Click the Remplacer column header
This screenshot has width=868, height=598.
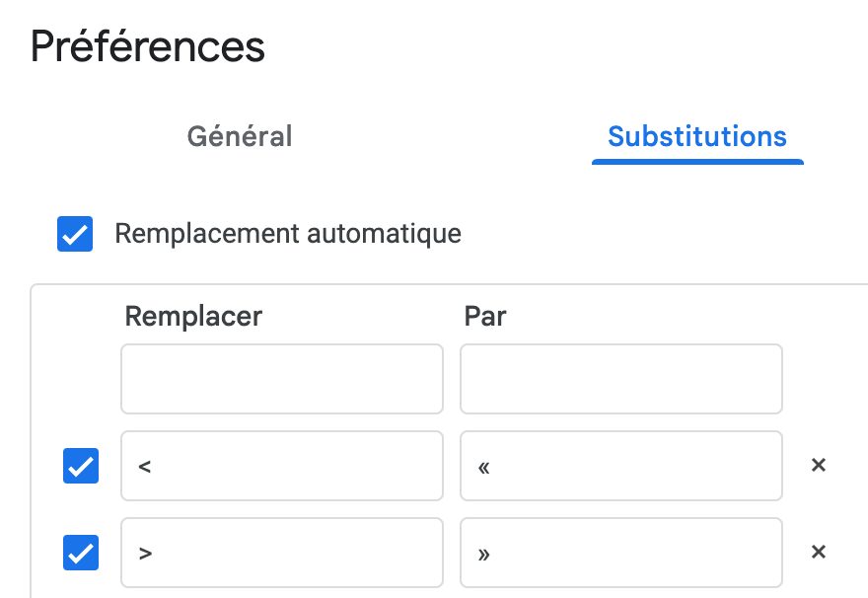click(193, 316)
